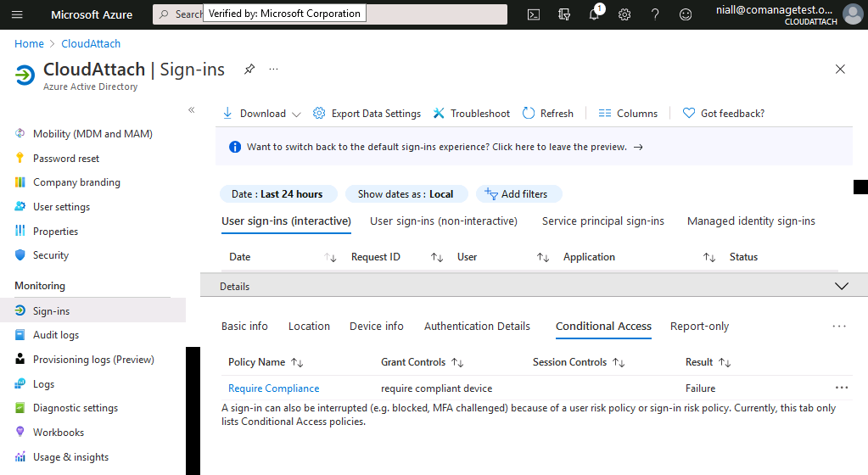Open the account avatar menu

(853, 14)
